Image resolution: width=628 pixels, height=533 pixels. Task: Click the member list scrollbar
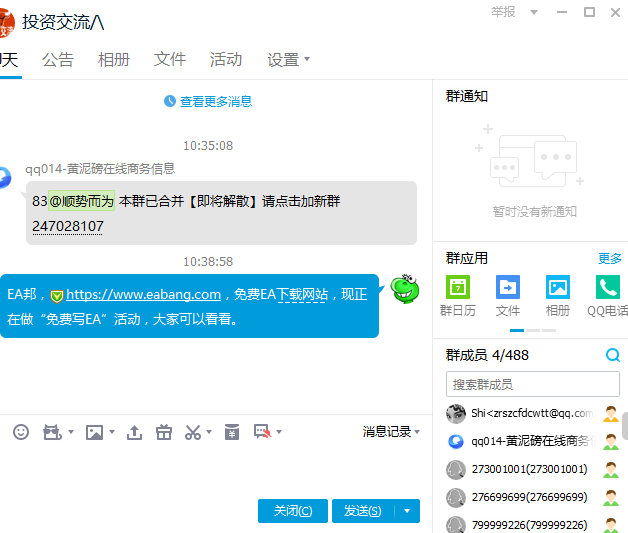click(625, 426)
